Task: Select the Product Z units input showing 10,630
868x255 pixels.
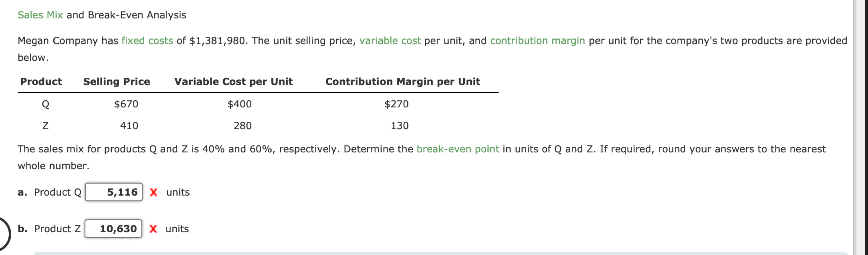Action: [x=114, y=229]
